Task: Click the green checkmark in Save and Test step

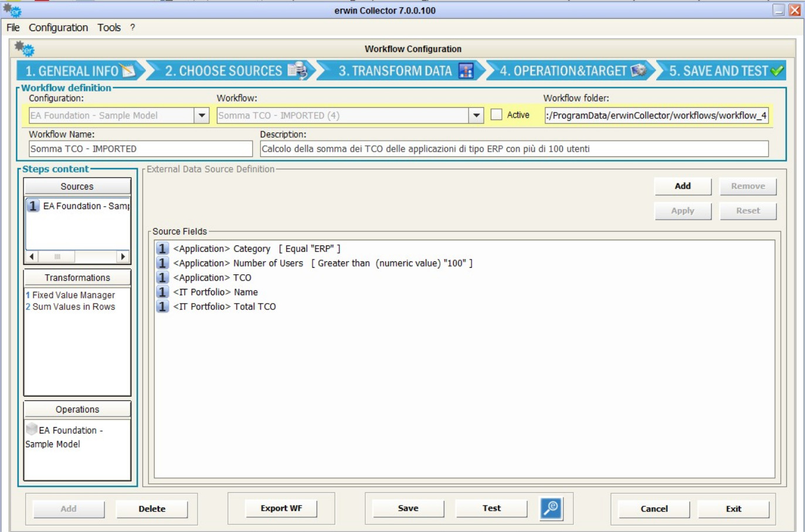Action: pyautogui.click(x=777, y=71)
